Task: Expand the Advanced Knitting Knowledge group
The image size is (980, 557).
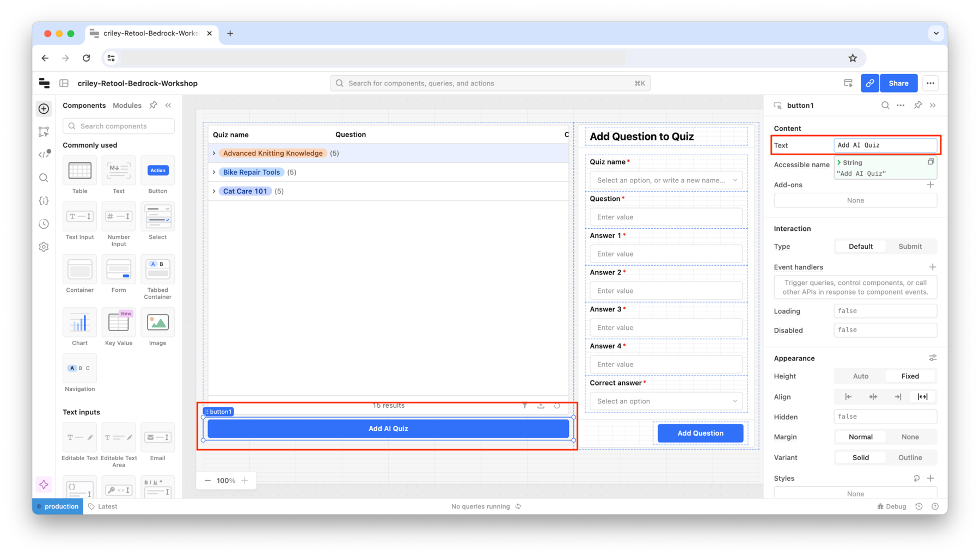Action: pos(214,154)
